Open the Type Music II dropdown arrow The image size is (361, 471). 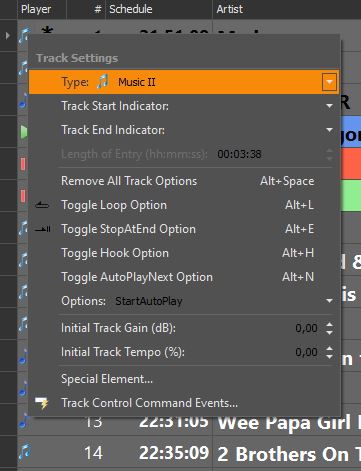click(329, 82)
